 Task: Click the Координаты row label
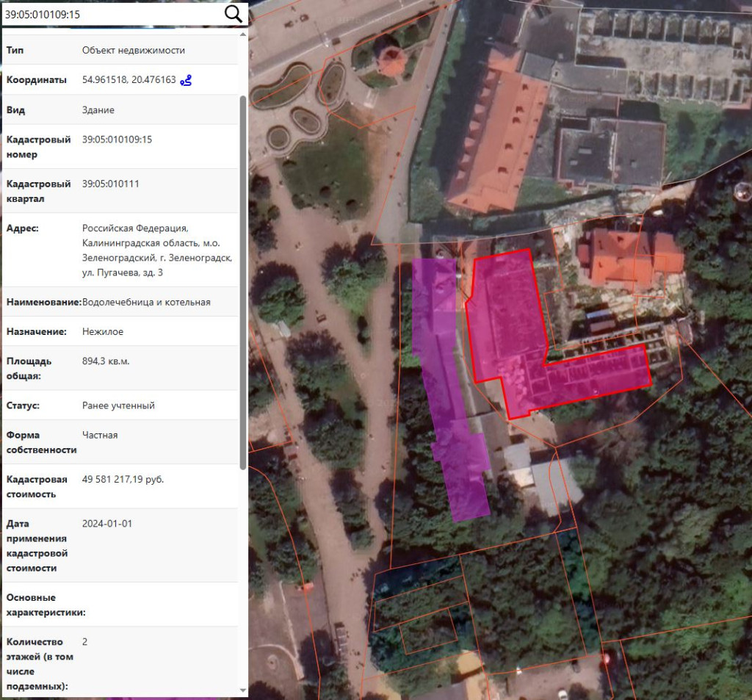click(x=37, y=79)
